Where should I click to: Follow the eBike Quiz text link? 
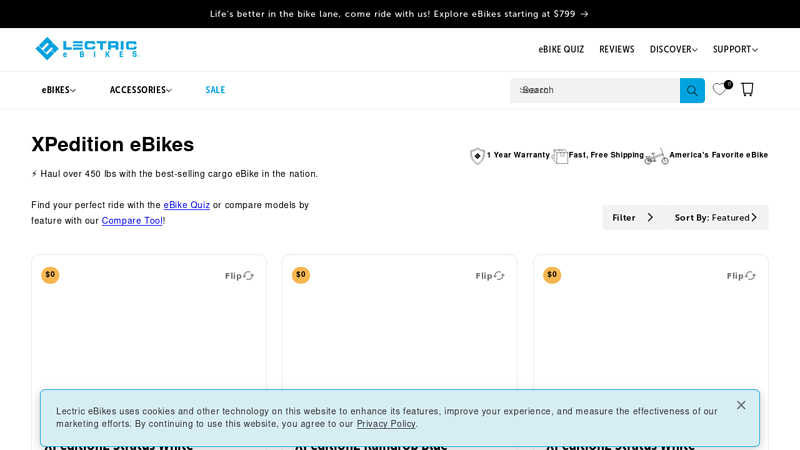pyautogui.click(x=187, y=205)
